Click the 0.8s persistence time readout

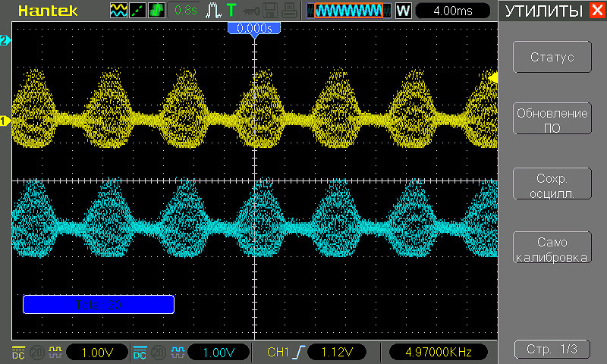pyautogui.click(x=185, y=11)
